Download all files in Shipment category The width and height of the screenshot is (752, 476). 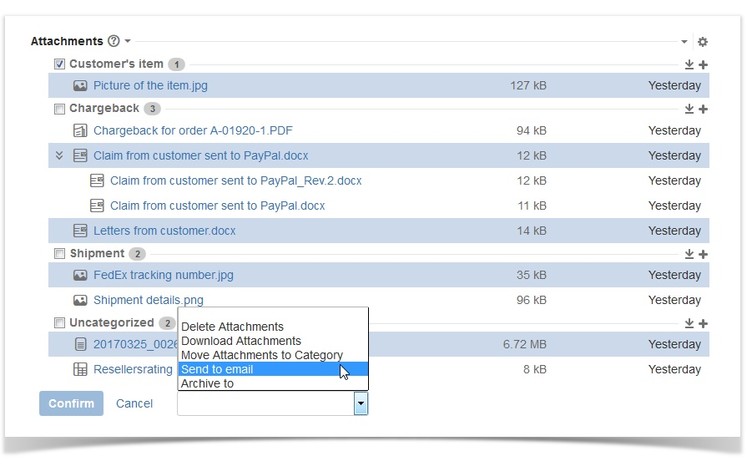(x=689, y=254)
